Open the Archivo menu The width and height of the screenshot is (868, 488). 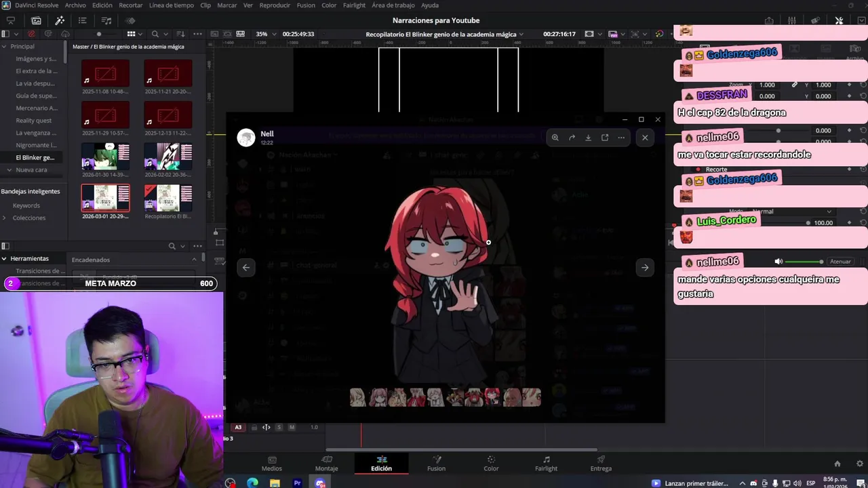pyautogui.click(x=75, y=5)
